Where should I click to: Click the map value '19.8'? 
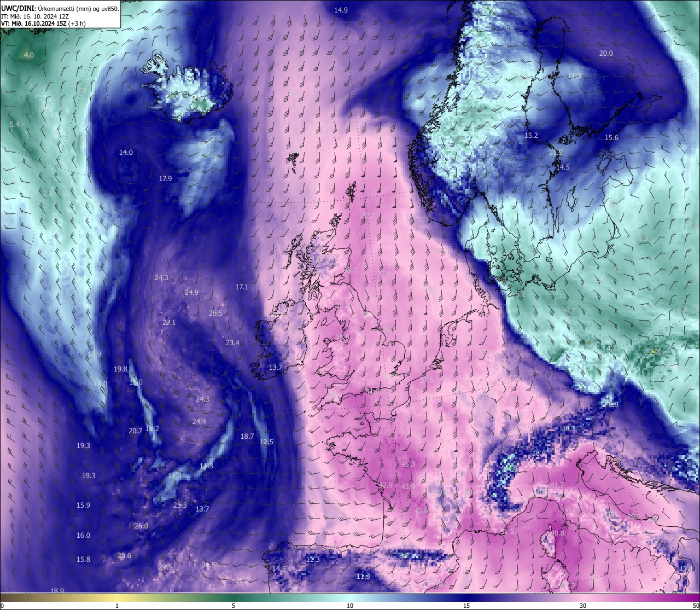coord(120,369)
